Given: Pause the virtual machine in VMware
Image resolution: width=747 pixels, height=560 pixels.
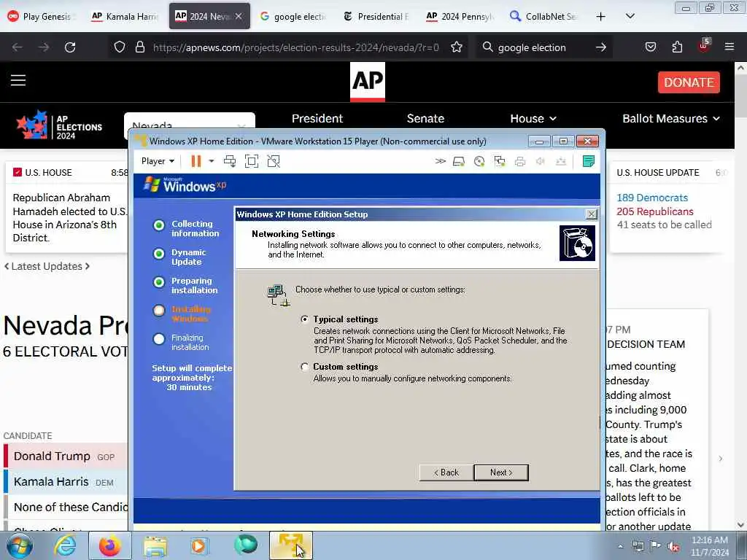Looking at the screenshot, I should (196, 161).
